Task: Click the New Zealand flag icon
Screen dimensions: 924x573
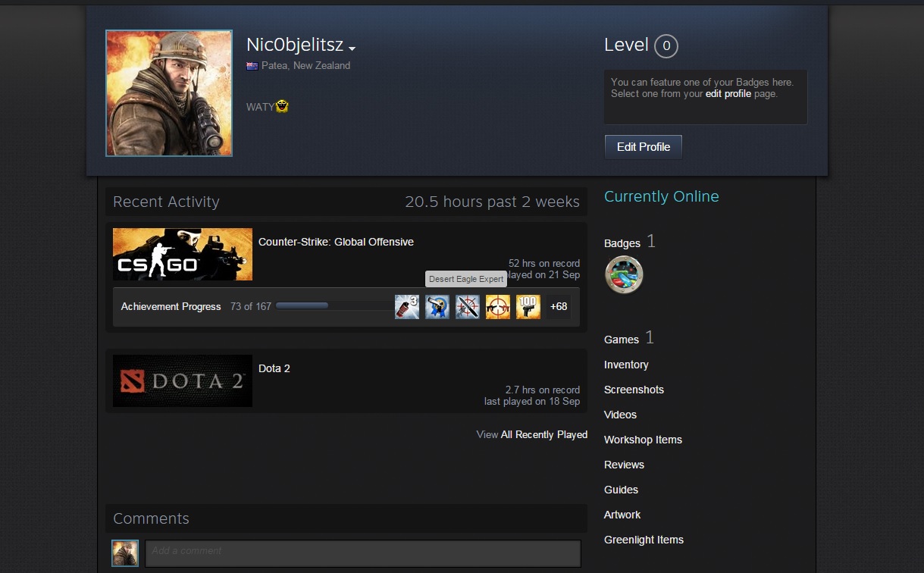Action: tap(252, 66)
